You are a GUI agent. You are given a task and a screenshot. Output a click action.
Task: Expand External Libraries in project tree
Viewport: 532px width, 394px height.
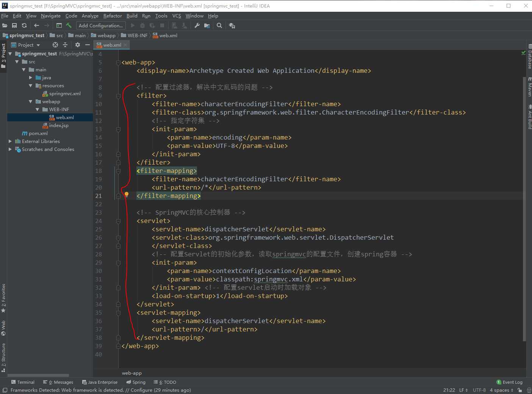coord(10,141)
